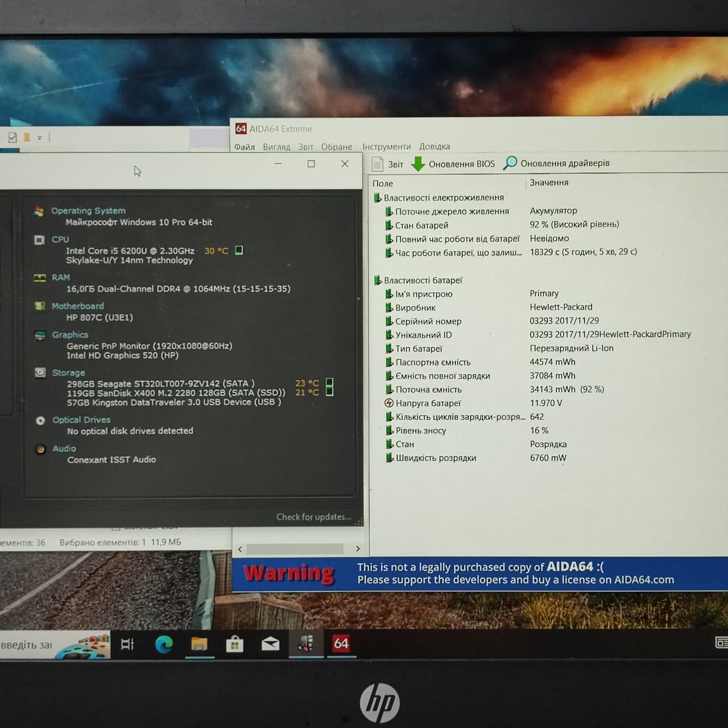This screenshot has height=728, width=728.
Task: Click the Оновлення драйверів magnifier icon
Action: coord(510,163)
